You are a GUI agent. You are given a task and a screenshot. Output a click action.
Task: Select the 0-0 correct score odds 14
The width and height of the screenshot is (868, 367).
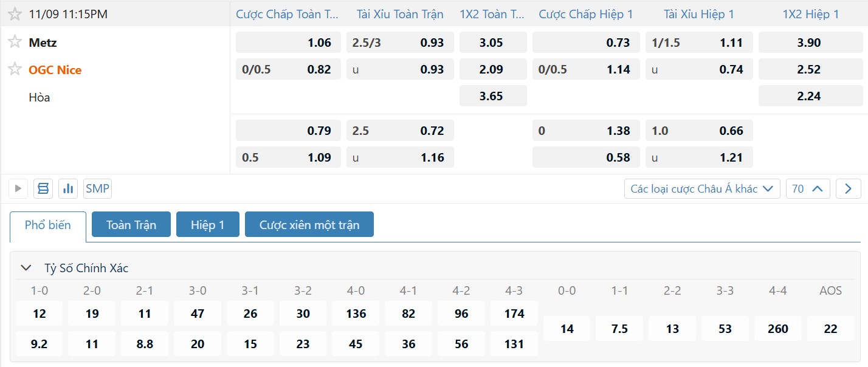[567, 329]
